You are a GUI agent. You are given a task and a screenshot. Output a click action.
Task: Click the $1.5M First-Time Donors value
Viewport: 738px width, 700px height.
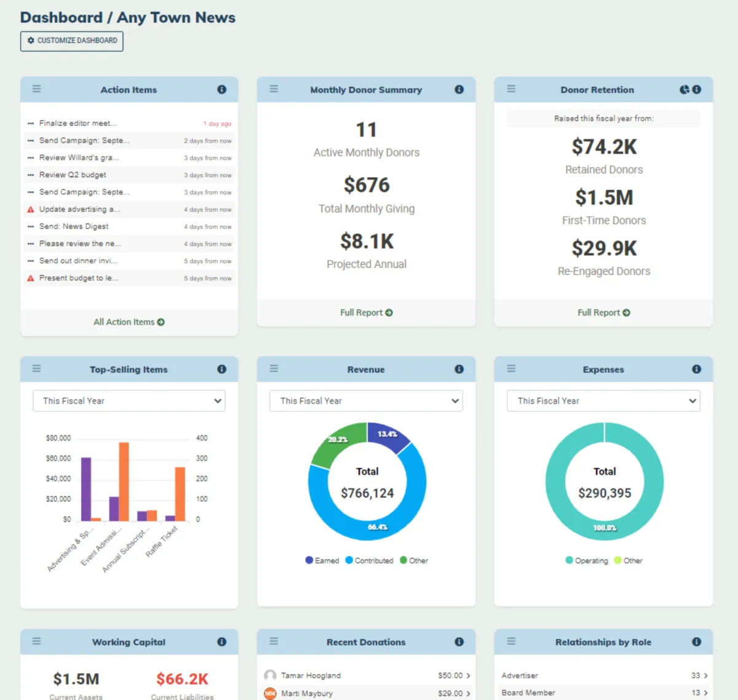click(x=604, y=197)
